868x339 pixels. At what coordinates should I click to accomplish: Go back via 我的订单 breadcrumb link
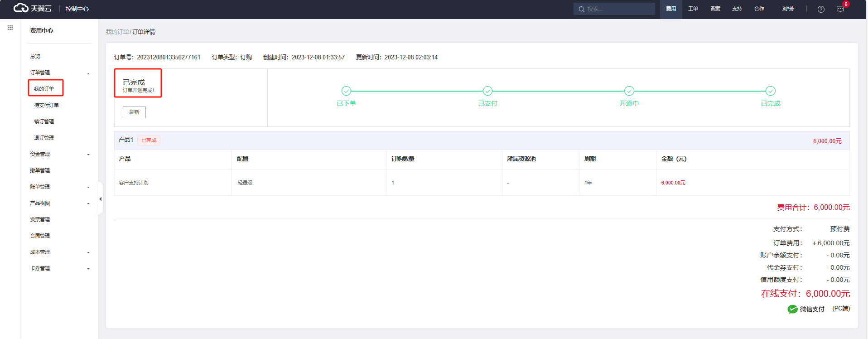tap(117, 32)
